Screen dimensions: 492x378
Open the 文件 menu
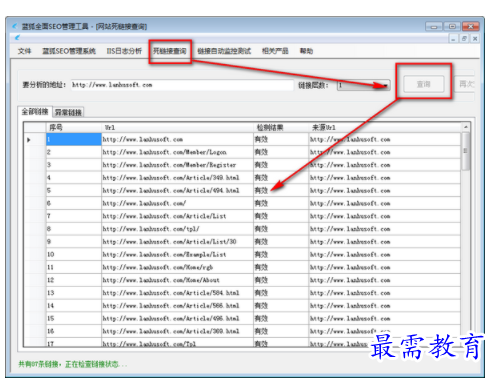coord(24,51)
